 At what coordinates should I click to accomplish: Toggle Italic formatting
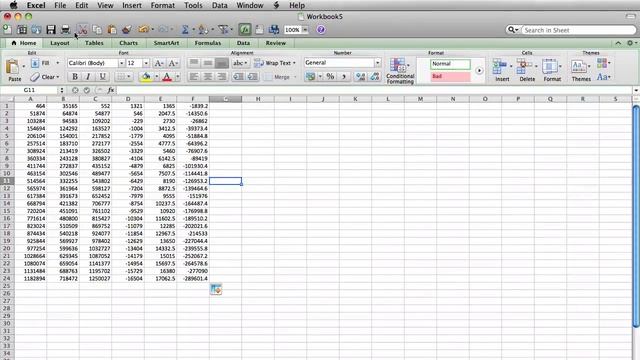click(x=88, y=76)
